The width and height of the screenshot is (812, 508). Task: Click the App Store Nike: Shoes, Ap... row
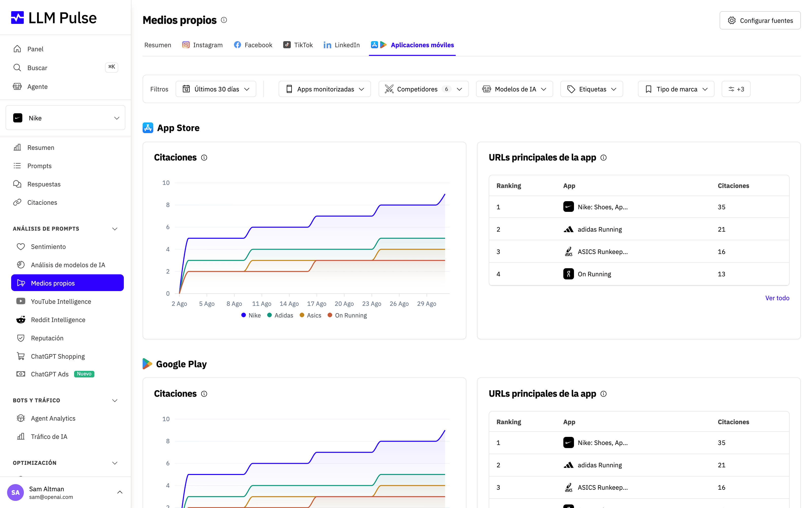[639, 207]
